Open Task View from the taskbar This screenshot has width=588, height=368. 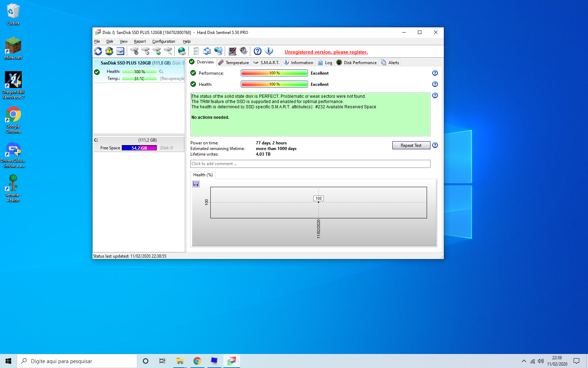click(162, 361)
